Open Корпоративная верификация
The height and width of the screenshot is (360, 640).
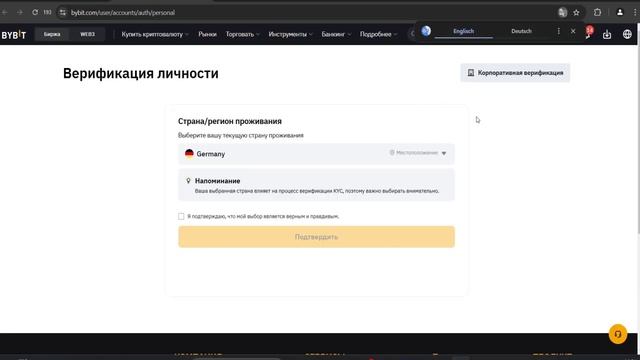click(515, 73)
